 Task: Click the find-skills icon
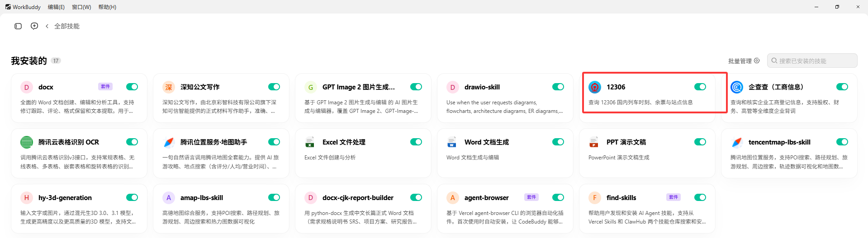tap(595, 198)
